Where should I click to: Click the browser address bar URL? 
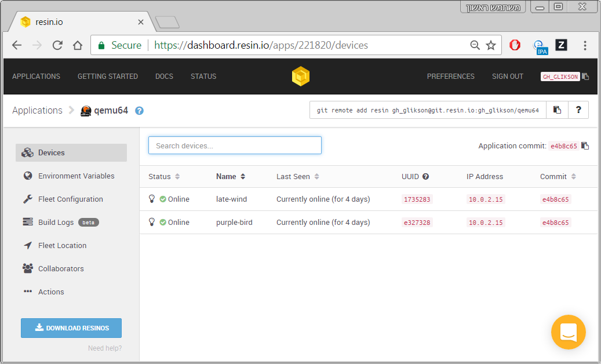pos(261,45)
